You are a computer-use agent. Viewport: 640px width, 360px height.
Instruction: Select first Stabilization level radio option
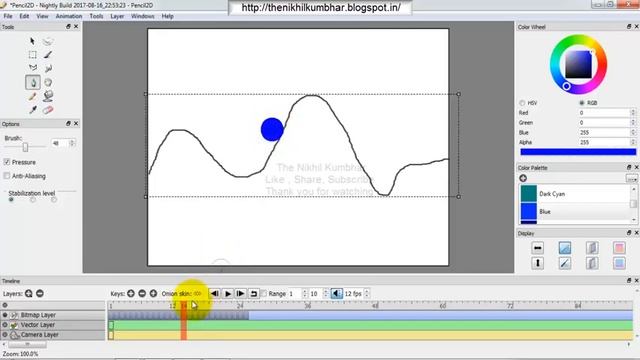point(11,200)
